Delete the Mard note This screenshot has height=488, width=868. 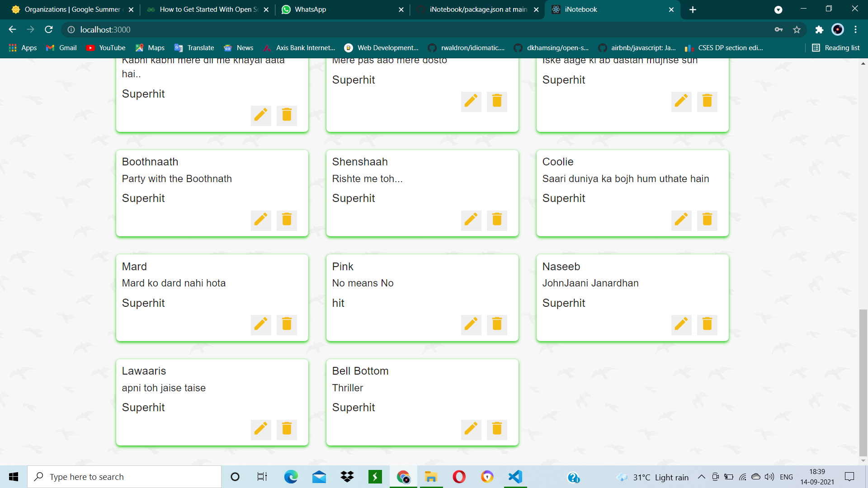click(x=286, y=324)
